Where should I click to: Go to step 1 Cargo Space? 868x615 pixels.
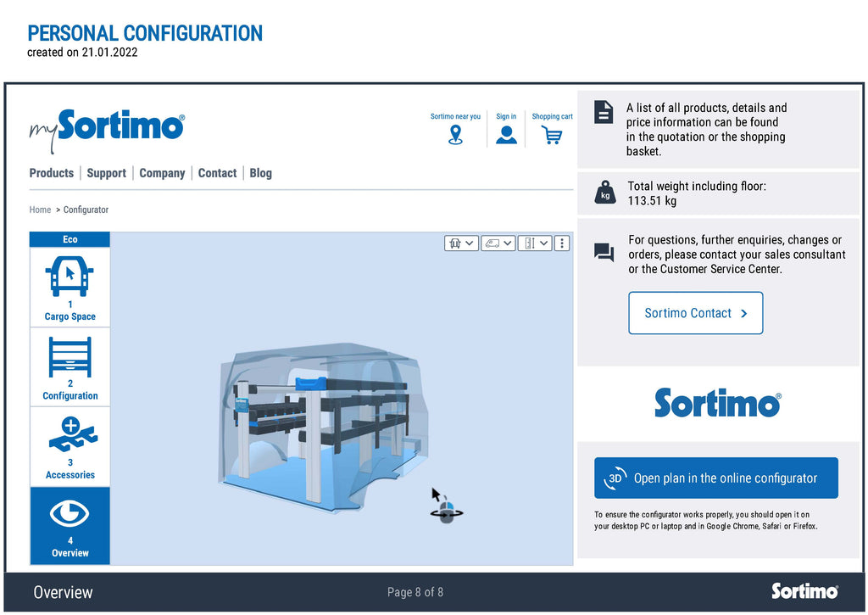coord(70,288)
